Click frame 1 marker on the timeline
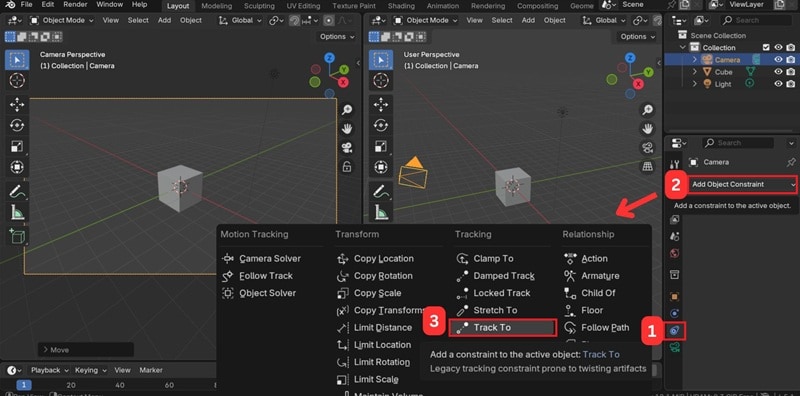800x396 pixels. [x=24, y=385]
